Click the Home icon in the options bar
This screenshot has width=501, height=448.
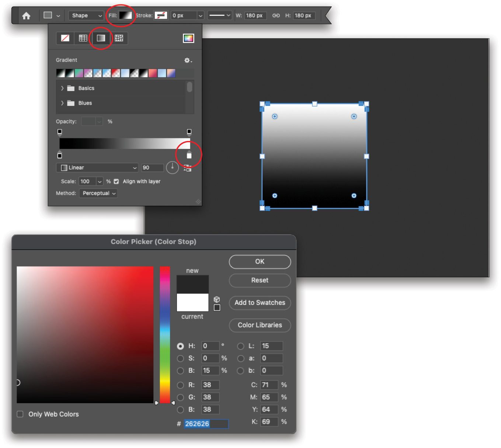coord(26,15)
